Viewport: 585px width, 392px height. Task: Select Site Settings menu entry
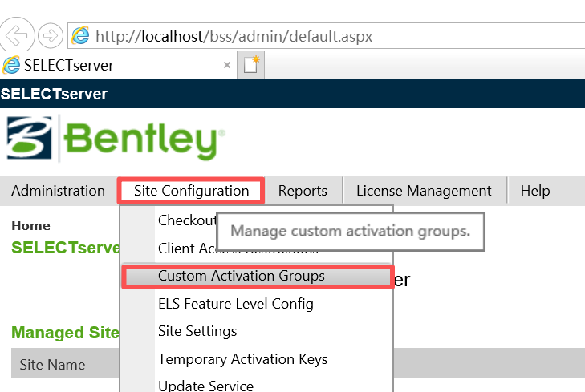tap(197, 331)
